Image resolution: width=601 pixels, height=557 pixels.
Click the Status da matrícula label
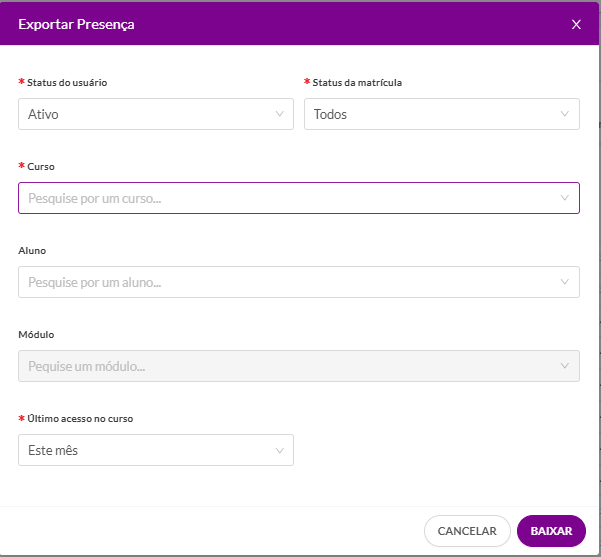[357, 82]
